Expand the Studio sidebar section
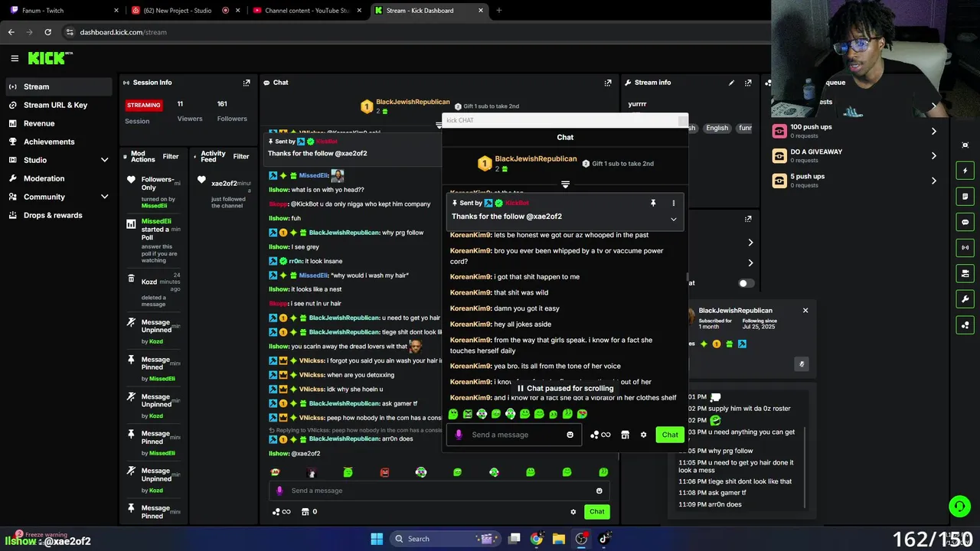980x551 pixels. (104, 160)
